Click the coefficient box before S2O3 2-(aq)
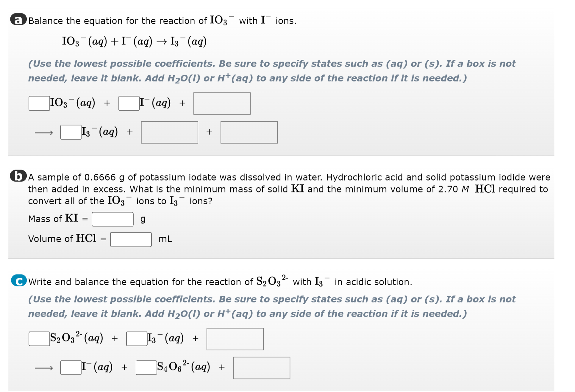 pyautogui.click(x=39, y=338)
